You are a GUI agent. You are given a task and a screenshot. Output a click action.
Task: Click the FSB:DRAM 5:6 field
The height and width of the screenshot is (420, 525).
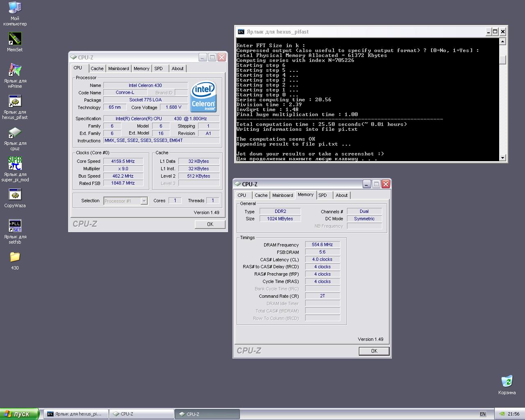pyautogui.click(x=322, y=252)
